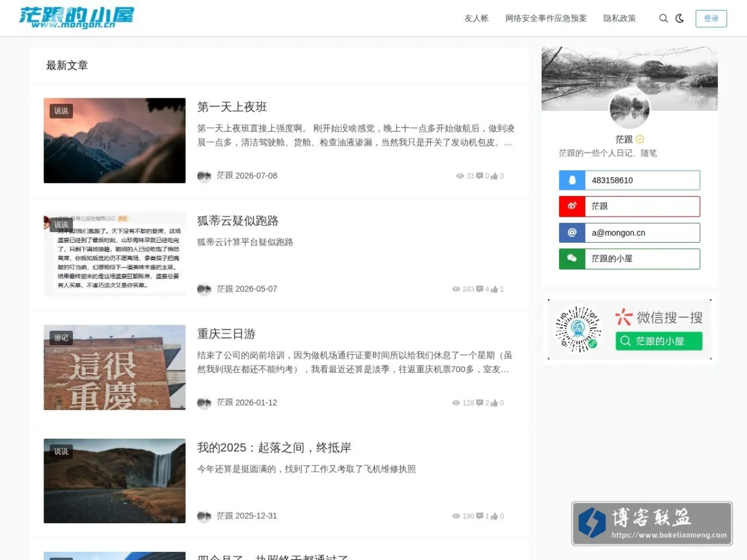747x560 pixels.
Task: Click views eye icon on 我的2025 post
Action: point(456,516)
